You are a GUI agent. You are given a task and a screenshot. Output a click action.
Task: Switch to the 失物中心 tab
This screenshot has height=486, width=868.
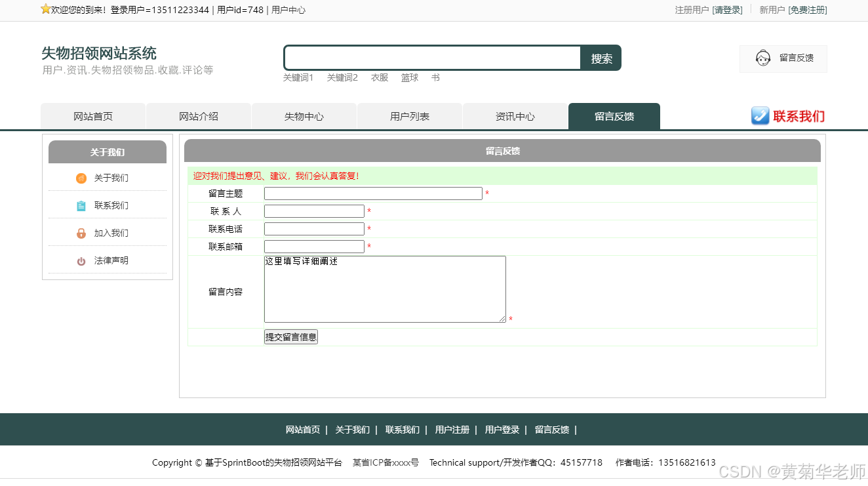(304, 117)
